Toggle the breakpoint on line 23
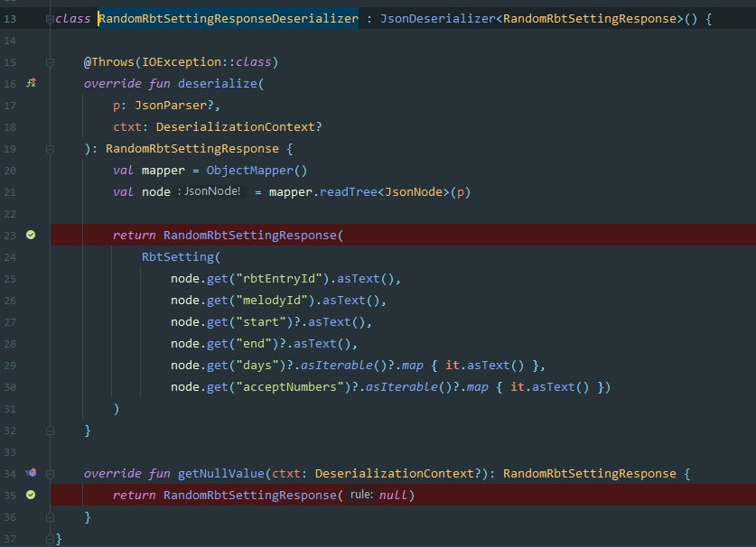Viewport: 756px width, 547px height. 31,235
